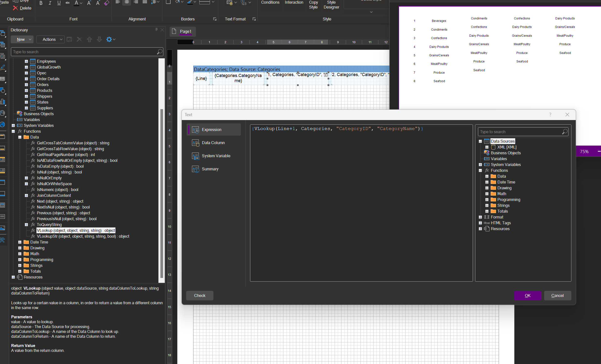The height and width of the screenshot is (364, 601).
Task: Justify text alignment
Action: (145, 2)
